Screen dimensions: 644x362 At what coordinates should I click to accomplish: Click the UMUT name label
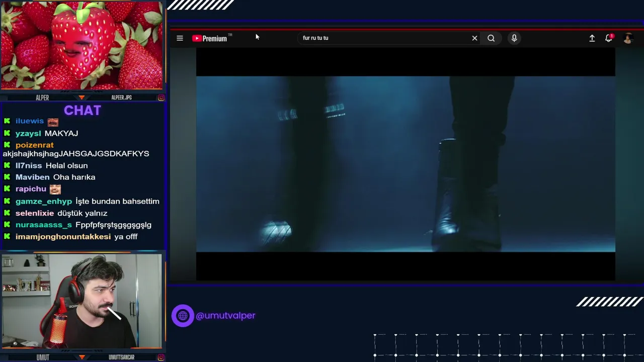43,357
